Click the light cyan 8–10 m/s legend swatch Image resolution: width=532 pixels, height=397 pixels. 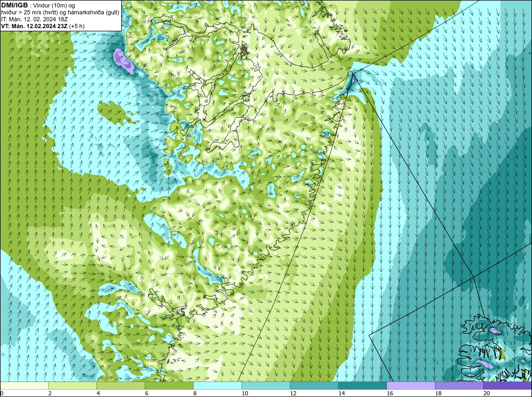click(218, 385)
